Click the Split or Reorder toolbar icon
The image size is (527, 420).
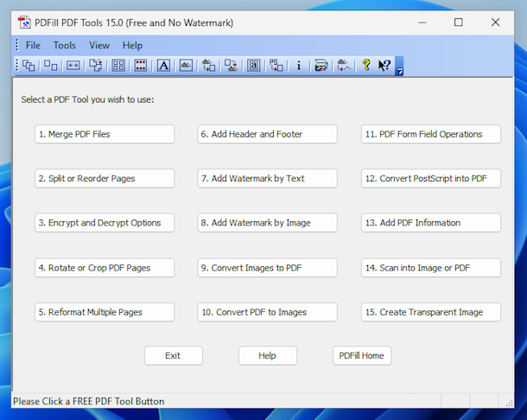click(x=51, y=65)
